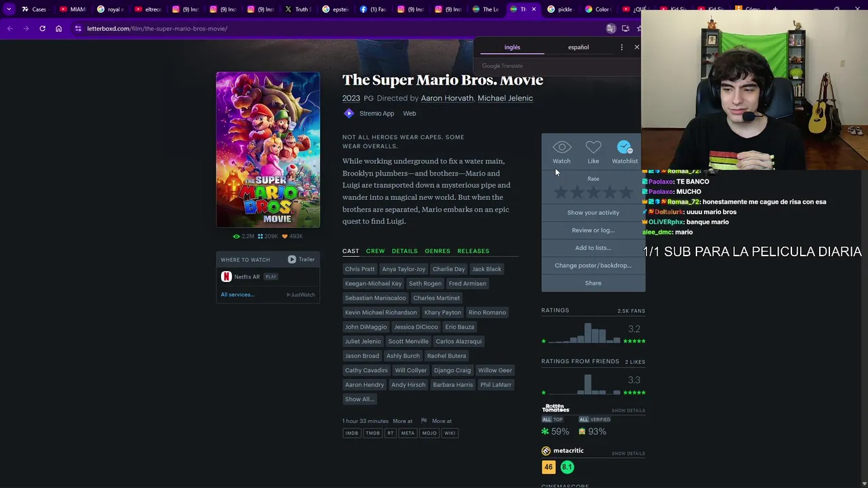868x488 pixels.
Task: Click the Netflix PLAY button
Action: (x=271, y=277)
